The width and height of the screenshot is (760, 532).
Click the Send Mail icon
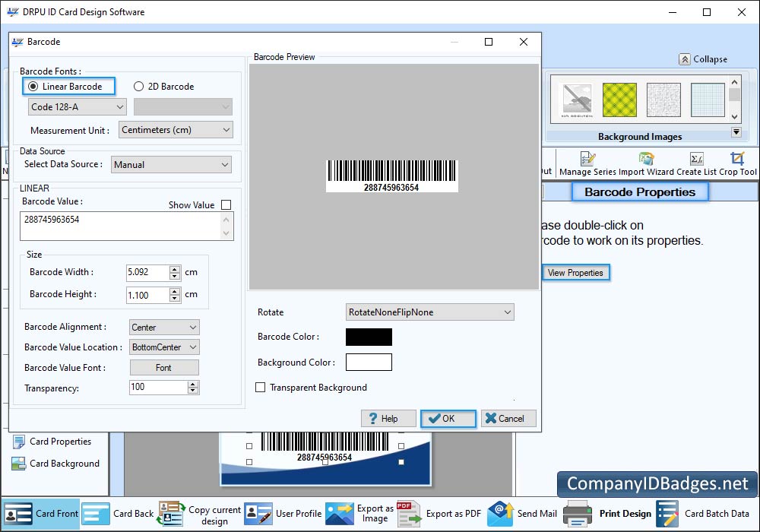(x=500, y=514)
